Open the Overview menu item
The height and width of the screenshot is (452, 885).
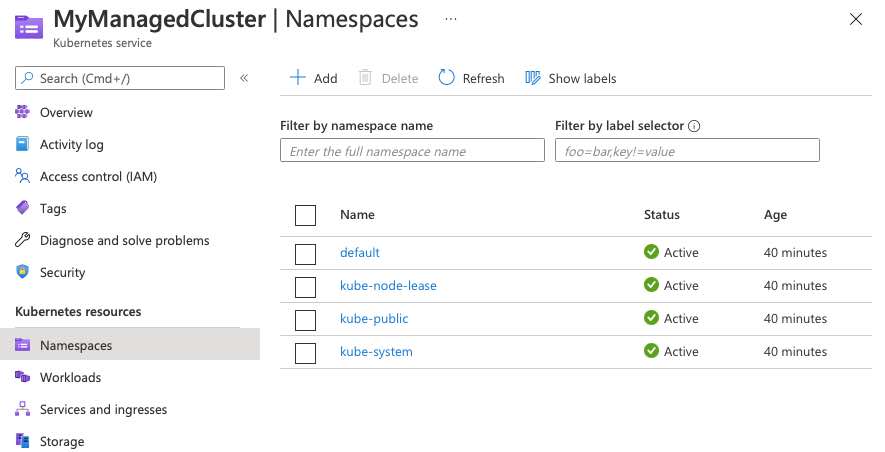[x=66, y=112]
